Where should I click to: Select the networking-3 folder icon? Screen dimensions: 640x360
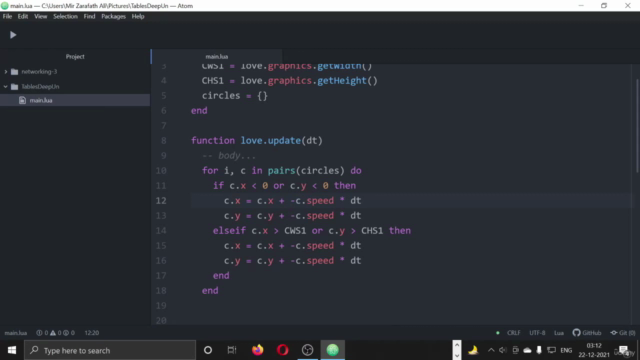pos(15,72)
